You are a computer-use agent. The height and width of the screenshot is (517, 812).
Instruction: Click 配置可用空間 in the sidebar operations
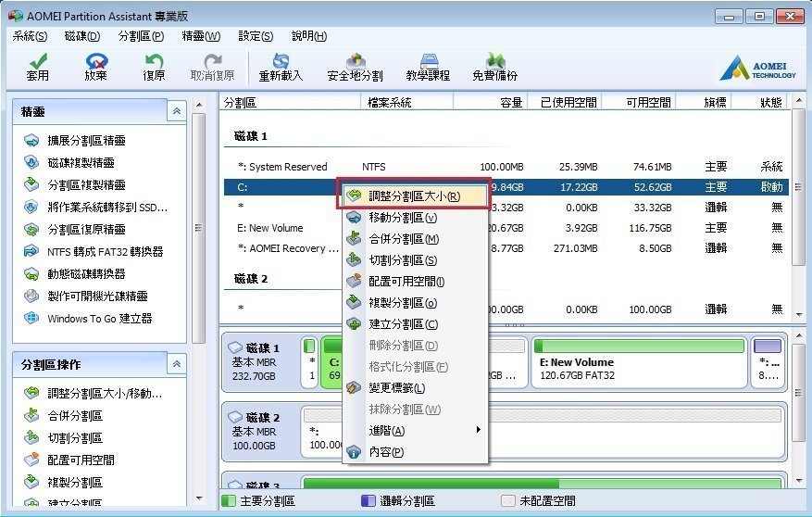(x=69, y=460)
